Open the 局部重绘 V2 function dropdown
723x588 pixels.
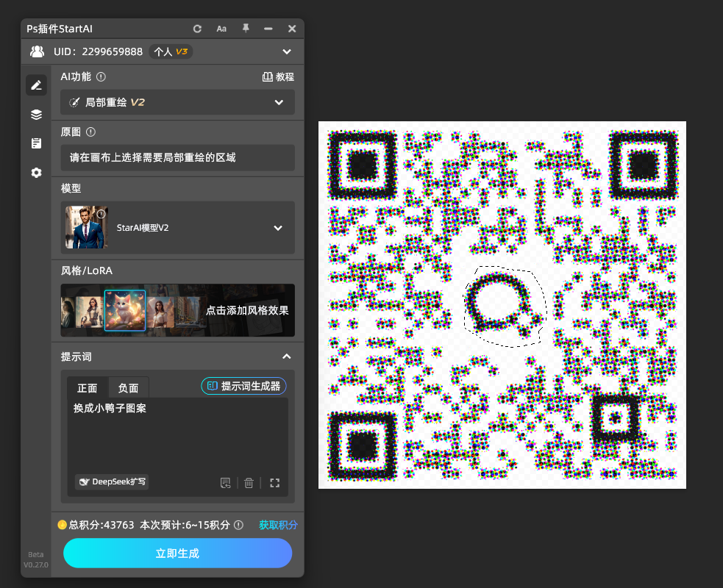(x=177, y=102)
